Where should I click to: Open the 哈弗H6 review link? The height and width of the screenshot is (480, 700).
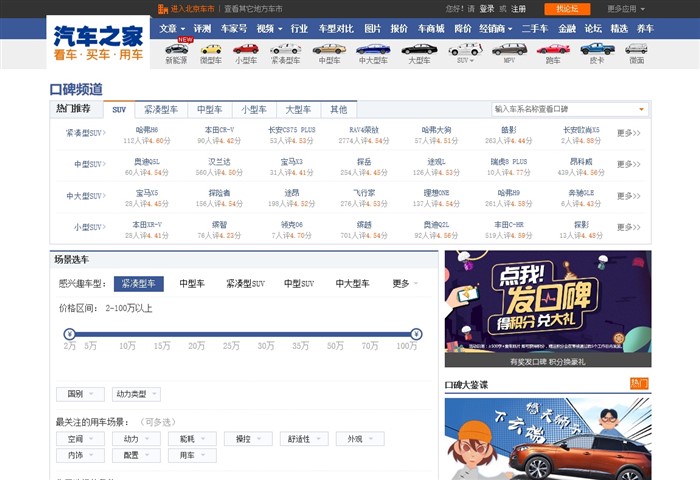click(x=147, y=130)
